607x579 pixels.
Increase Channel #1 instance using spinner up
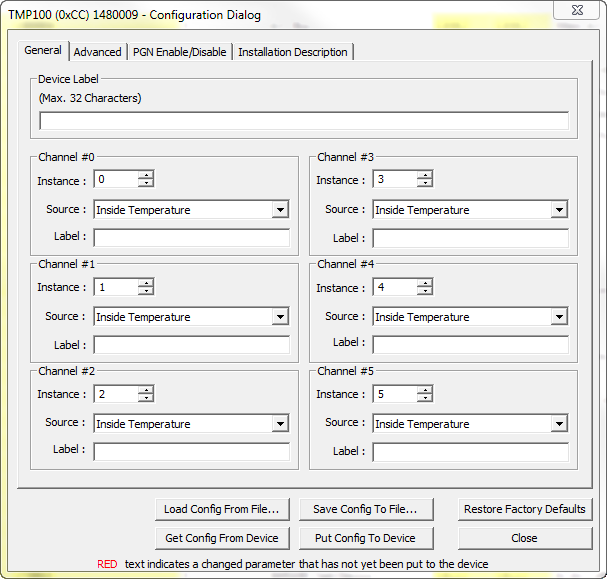pyautogui.click(x=146, y=282)
